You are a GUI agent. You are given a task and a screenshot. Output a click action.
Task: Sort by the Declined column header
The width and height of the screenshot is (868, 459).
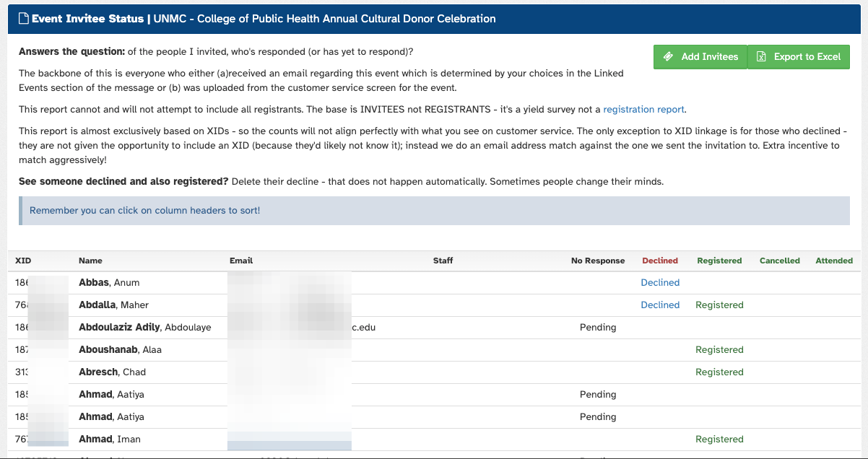click(x=660, y=261)
